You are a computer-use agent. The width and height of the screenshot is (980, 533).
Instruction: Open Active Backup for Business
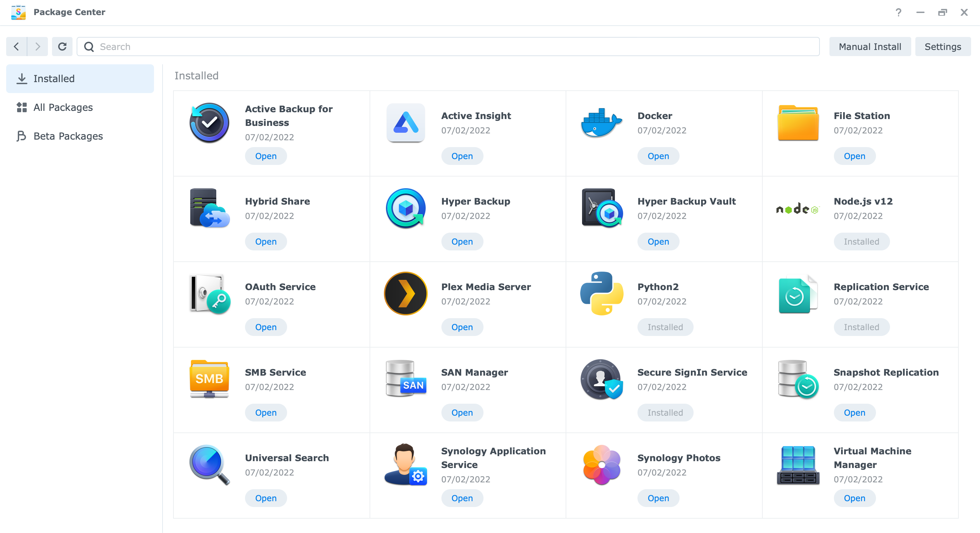point(266,156)
